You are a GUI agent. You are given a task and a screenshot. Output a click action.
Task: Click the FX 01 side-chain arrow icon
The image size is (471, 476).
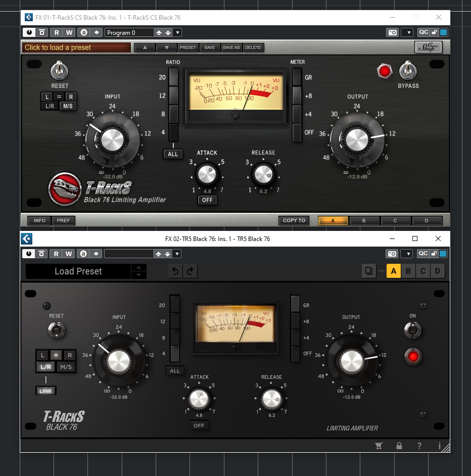(x=97, y=32)
